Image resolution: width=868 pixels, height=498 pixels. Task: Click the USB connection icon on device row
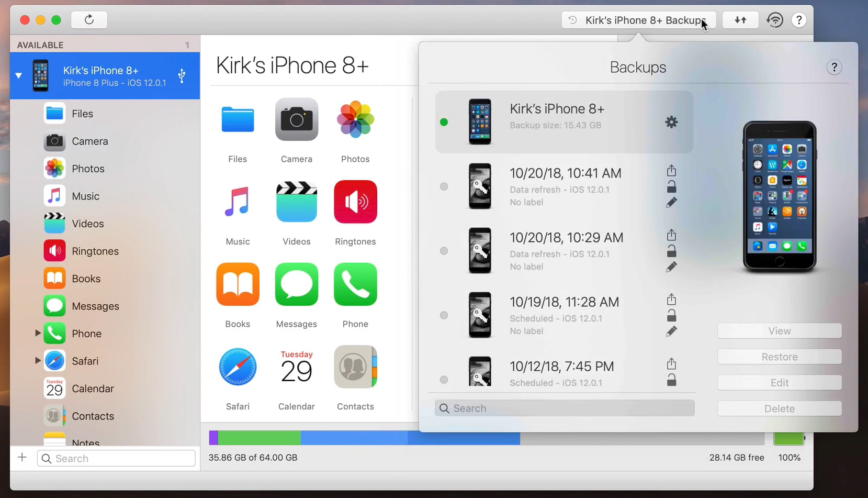point(182,76)
